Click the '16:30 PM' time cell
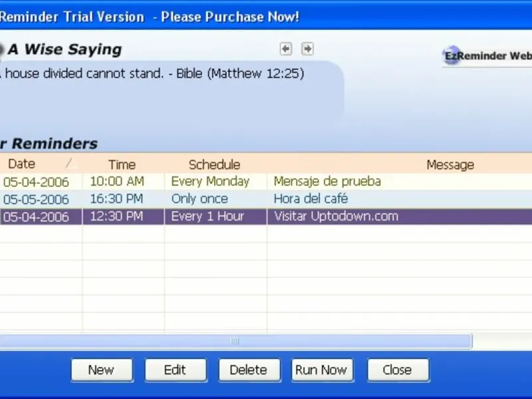This screenshot has width=532, height=399. tap(123, 199)
